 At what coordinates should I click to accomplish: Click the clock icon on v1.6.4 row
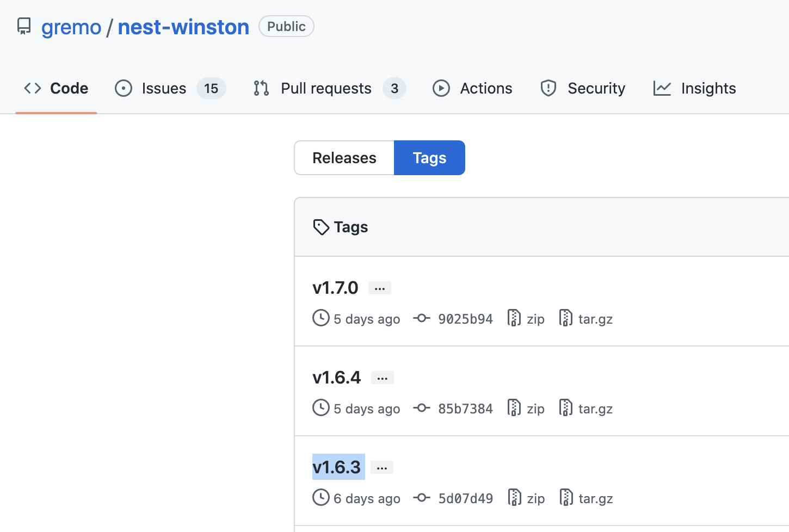click(x=321, y=408)
